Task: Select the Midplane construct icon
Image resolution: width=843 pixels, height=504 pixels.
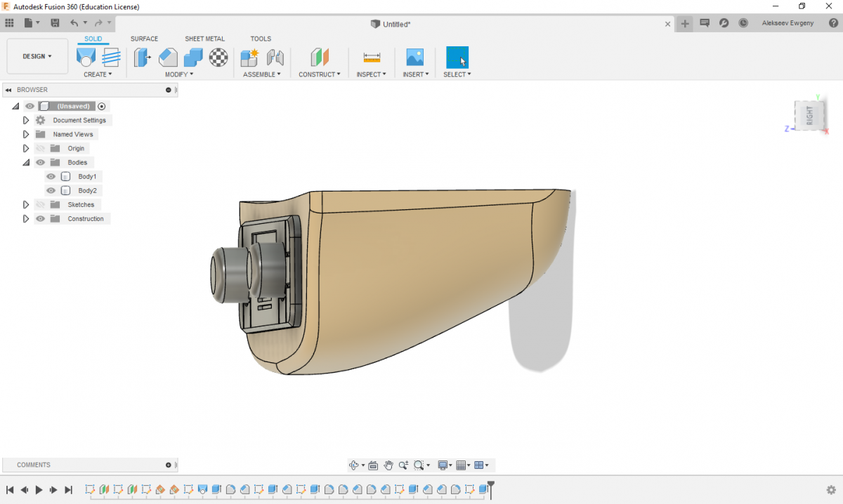Action: coord(320,57)
